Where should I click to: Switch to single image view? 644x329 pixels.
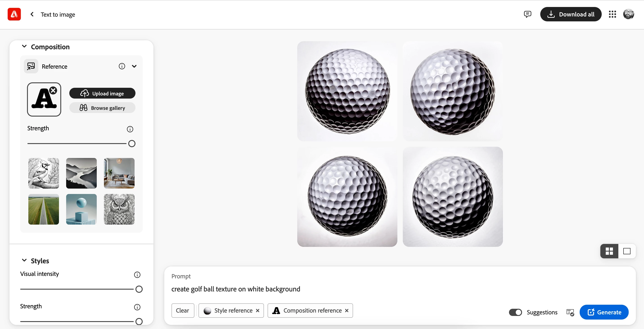[x=627, y=251]
